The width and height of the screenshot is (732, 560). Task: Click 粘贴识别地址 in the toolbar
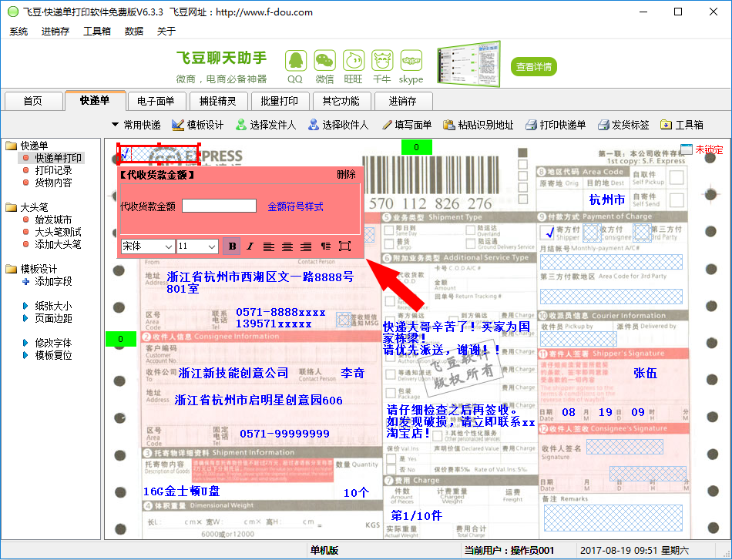pyautogui.click(x=478, y=125)
